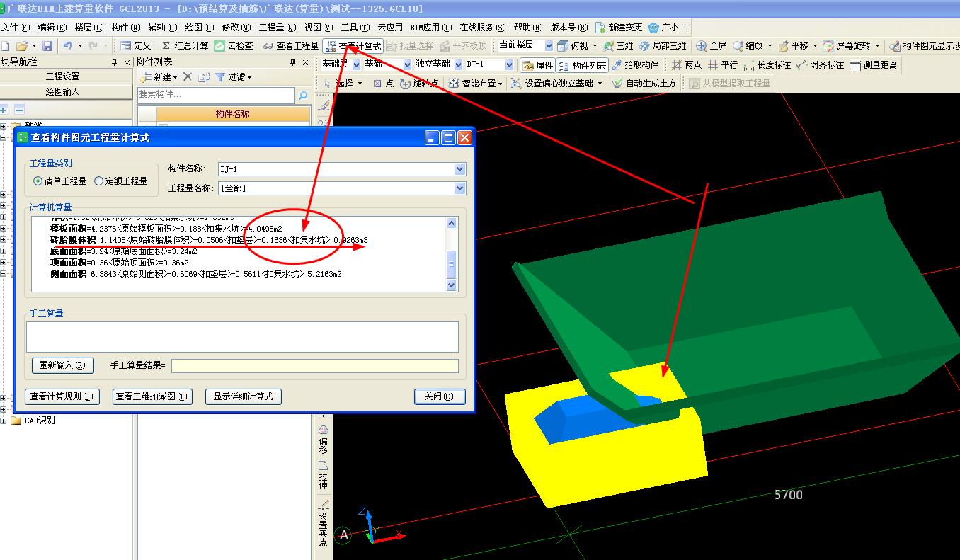Open the BIM应用(I) menu

[x=430, y=28]
